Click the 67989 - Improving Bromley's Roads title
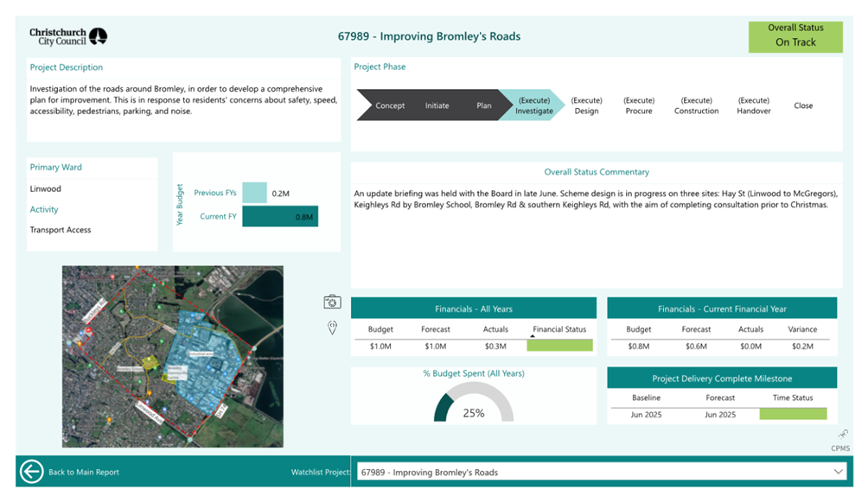 click(x=429, y=36)
